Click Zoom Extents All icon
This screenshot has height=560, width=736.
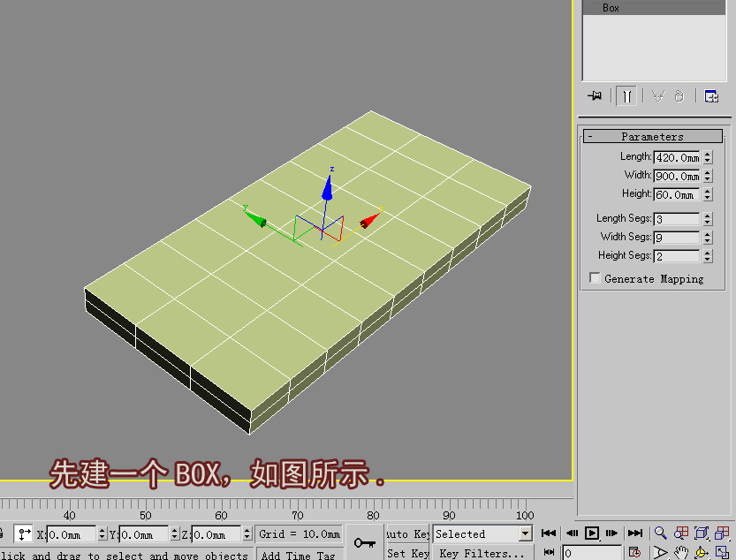click(x=722, y=534)
